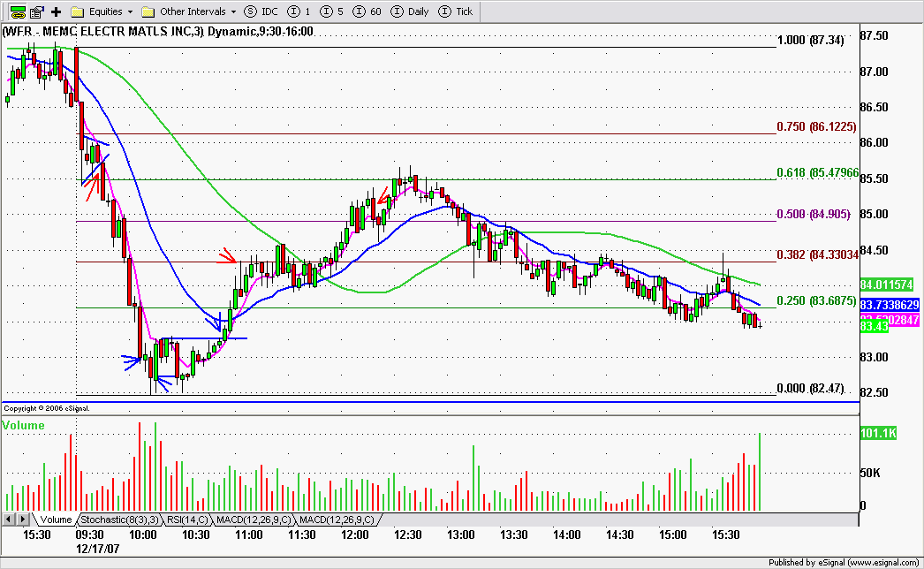This screenshot has width=924, height=569.
Task: Click the 50K volume axis label
Action: [x=870, y=473]
